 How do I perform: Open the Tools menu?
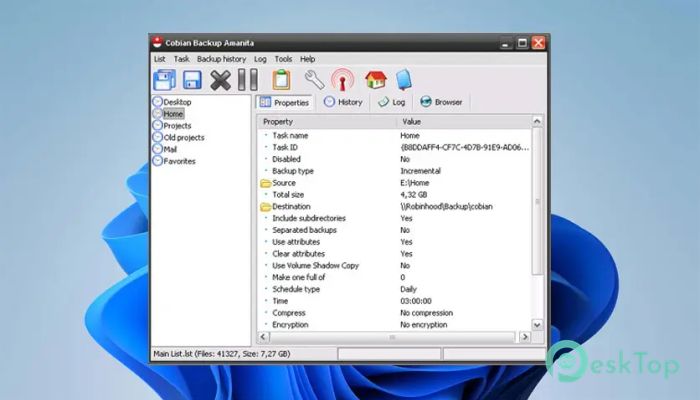point(283,59)
